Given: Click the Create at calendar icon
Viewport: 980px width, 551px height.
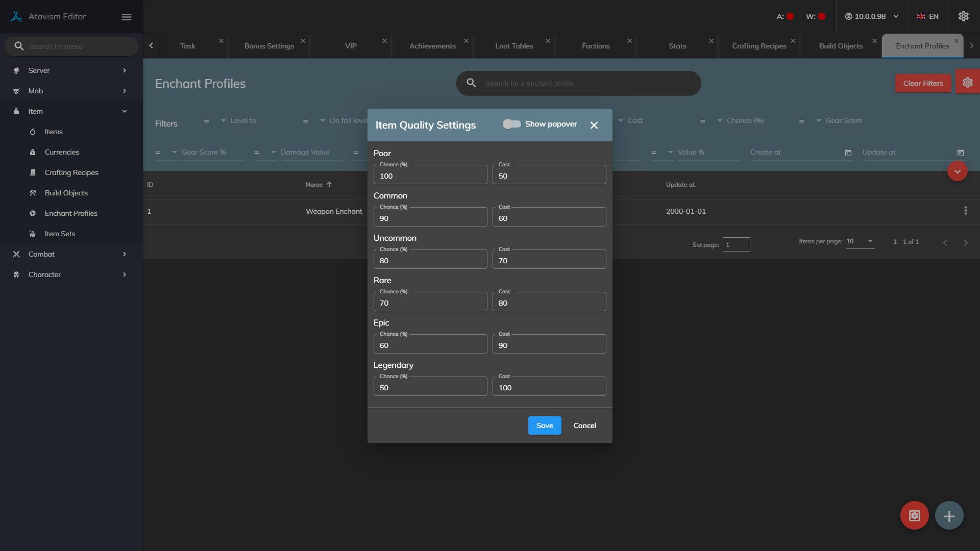Looking at the screenshot, I should tap(848, 153).
